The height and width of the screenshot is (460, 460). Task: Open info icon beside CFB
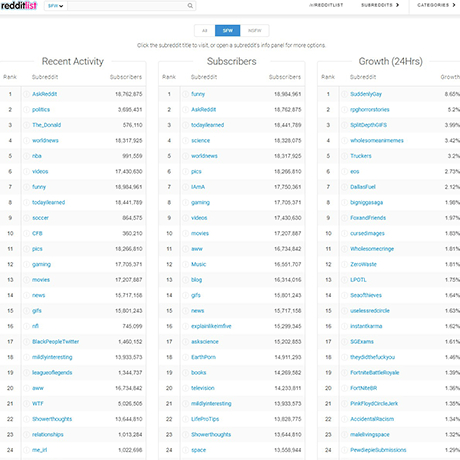tap(26, 234)
